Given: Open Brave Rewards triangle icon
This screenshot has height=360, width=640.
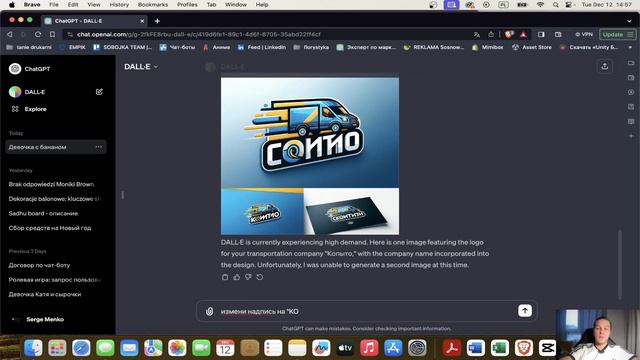Looking at the screenshot, I should (x=523, y=35).
